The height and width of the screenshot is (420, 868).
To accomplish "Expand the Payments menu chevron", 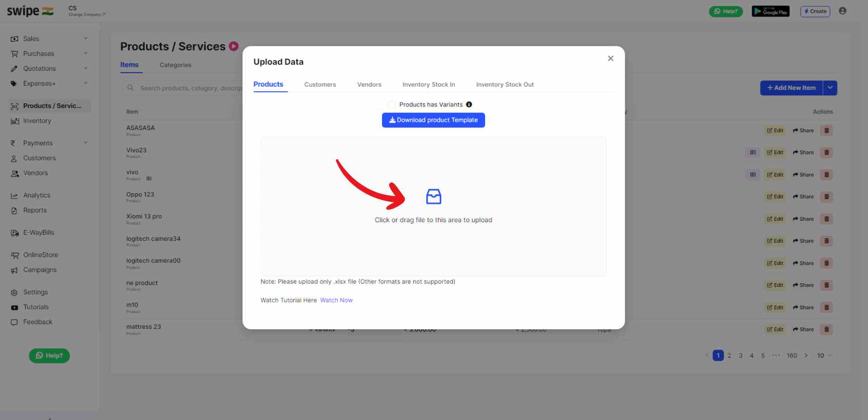I will (x=85, y=143).
